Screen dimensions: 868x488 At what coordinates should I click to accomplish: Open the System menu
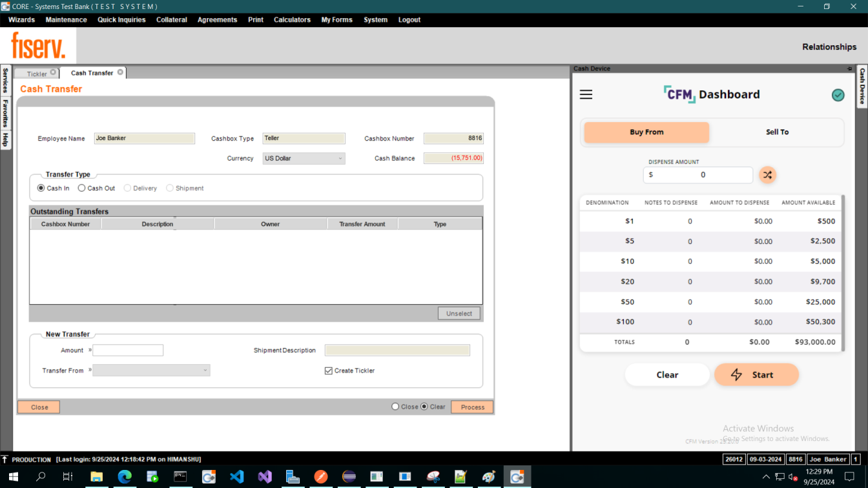pos(375,20)
